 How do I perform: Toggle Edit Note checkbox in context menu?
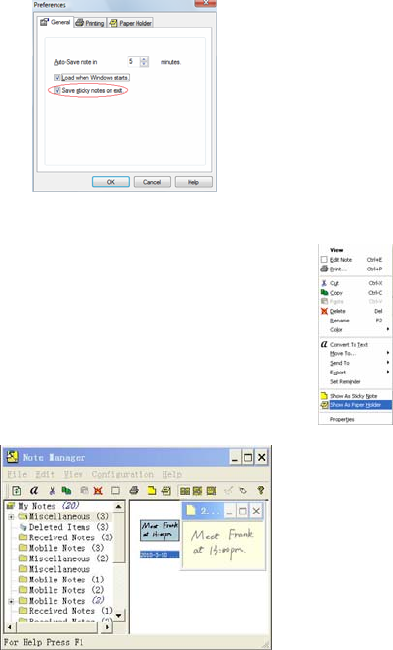pyautogui.click(x=324, y=260)
